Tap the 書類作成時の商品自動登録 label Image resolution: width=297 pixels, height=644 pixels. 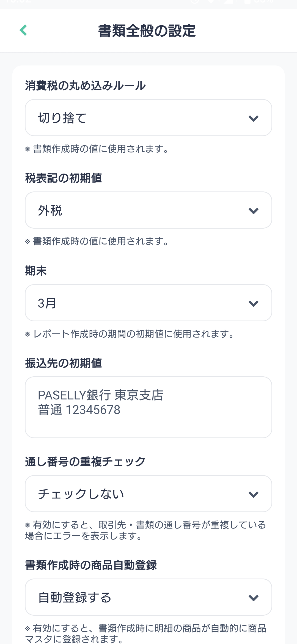pyautogui.click(x=91, y=565)
